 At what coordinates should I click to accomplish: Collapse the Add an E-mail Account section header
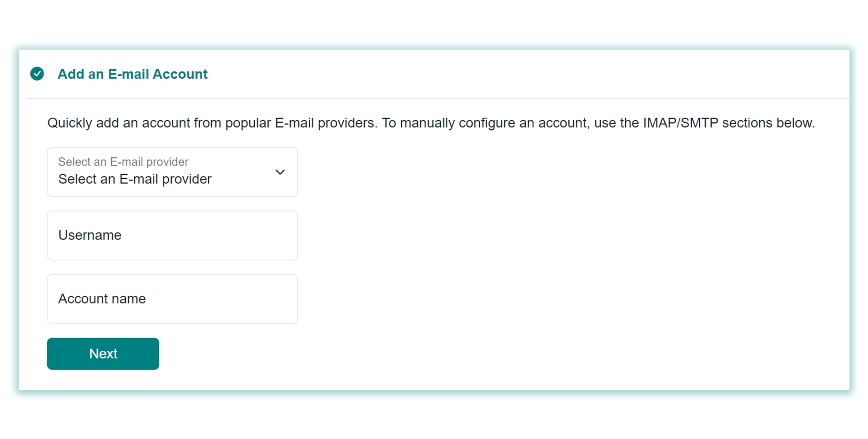click(x=434, y=74)
